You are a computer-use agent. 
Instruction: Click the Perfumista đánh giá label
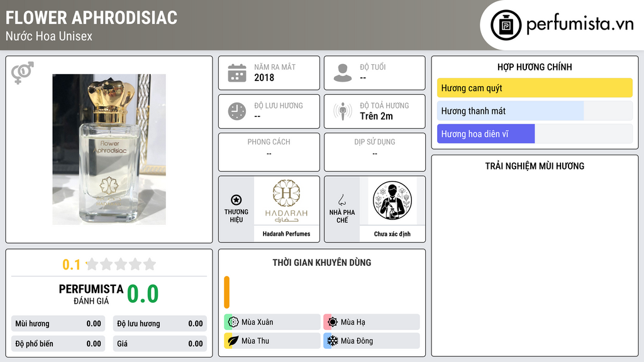91,294
